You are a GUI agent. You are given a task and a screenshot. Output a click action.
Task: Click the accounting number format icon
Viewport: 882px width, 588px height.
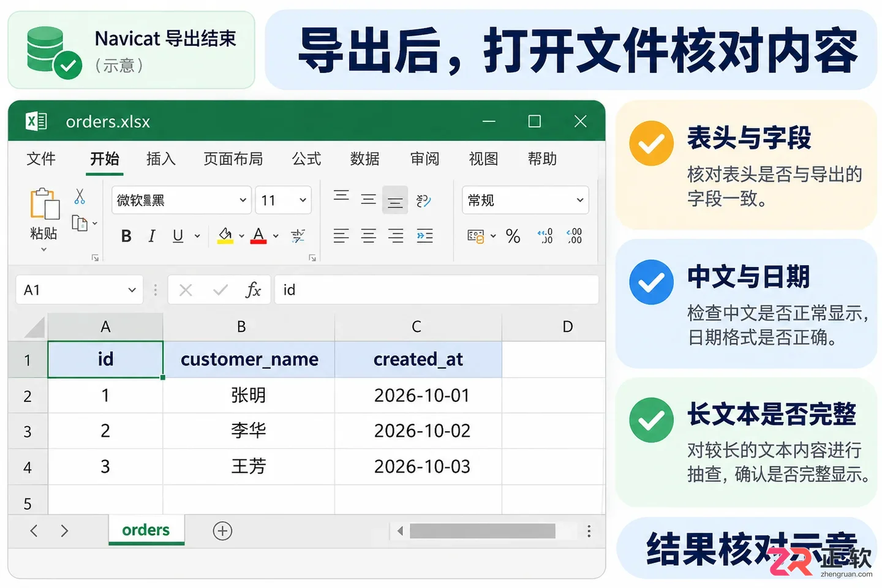475,236
